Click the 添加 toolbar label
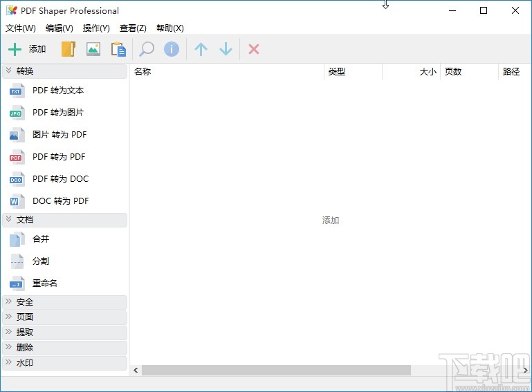 click(37, 49)
